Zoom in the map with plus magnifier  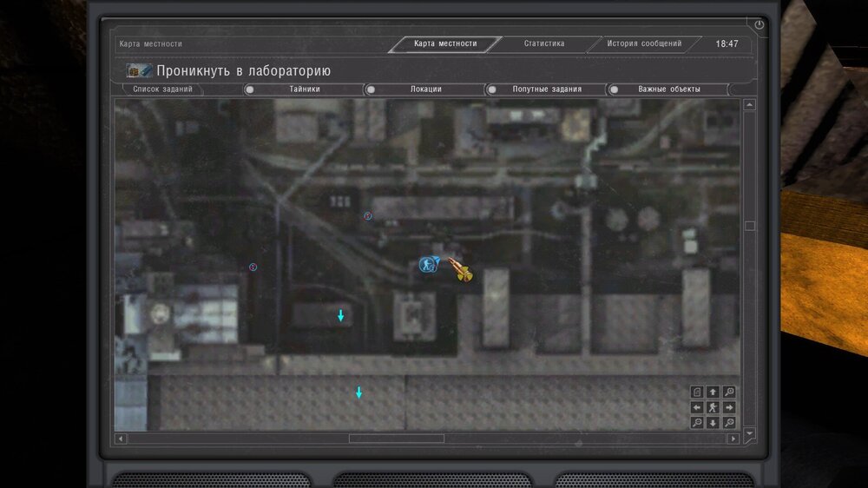729,423
